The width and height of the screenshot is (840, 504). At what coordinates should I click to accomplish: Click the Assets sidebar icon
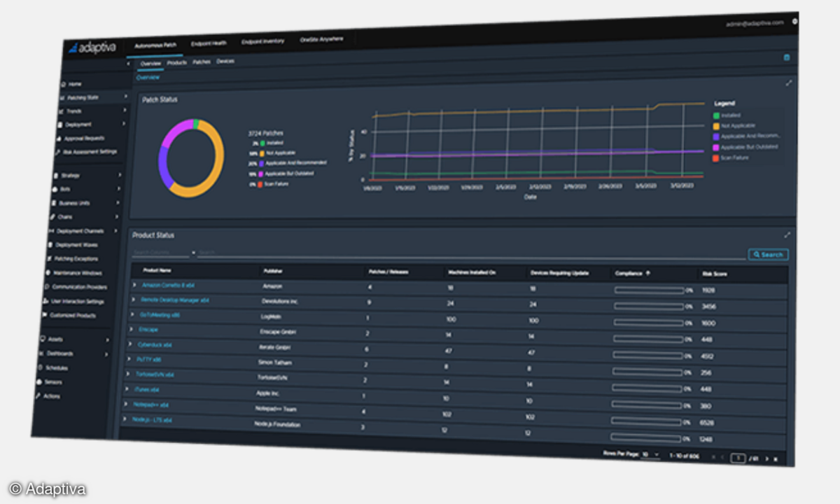click(x=42, y=339)
